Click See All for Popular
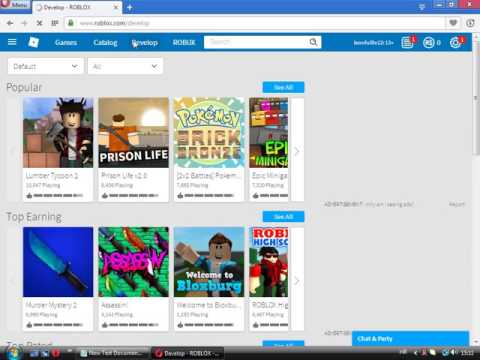This screenshot has width=480, height=360. [x=283, y=87]
